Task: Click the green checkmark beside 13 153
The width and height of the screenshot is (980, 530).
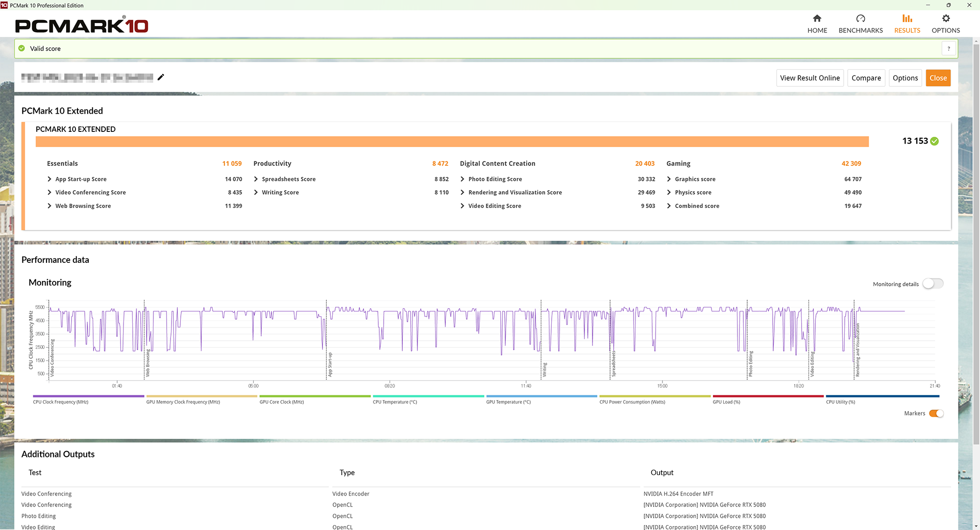Action: click(934, 141)
